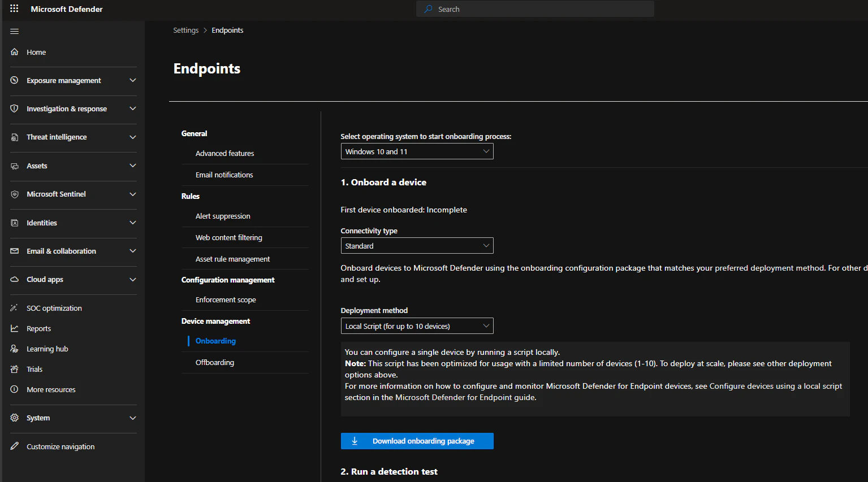Click the SOC optimization wand icon
Screen dimensions: 868x482
pos(15,308)
